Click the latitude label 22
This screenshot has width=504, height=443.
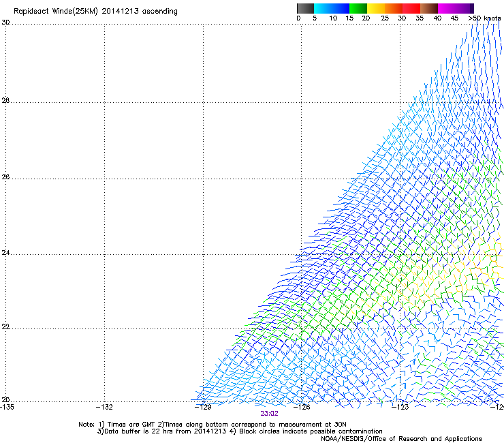pos(5,327)
